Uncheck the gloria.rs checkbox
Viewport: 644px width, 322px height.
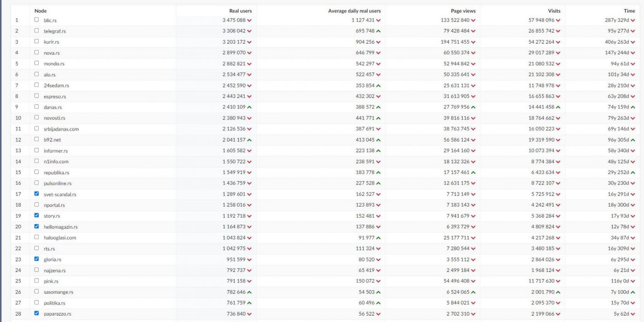(36, 259)
